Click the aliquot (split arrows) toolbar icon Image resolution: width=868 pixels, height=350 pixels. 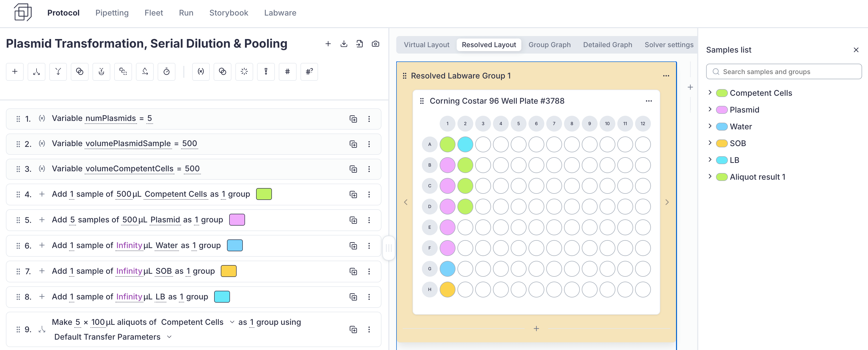[x=36, y=72]
